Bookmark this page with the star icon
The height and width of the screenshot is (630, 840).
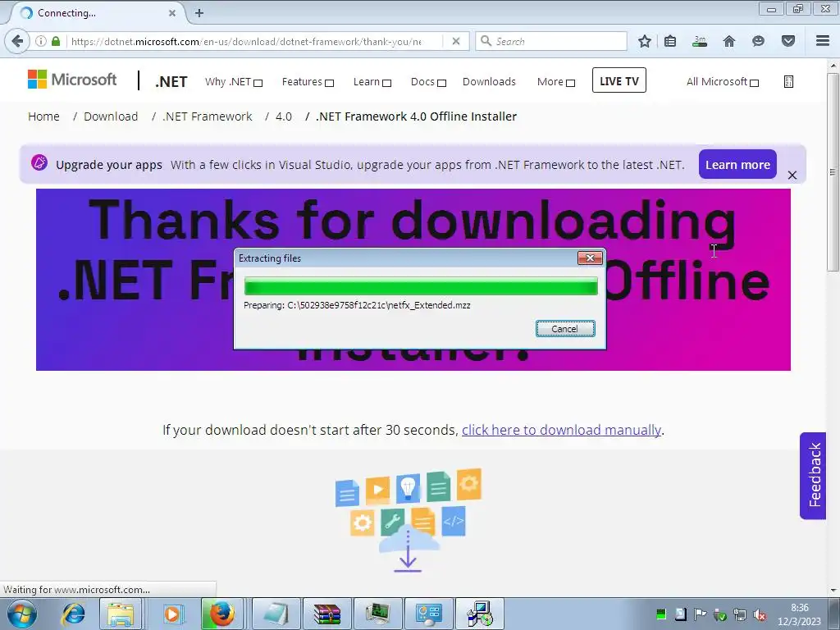[x=645, y=41]
